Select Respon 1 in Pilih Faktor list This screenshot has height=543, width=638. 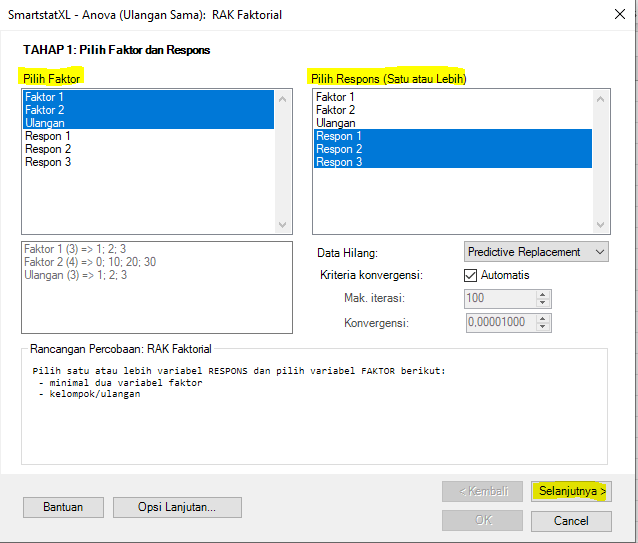coord(47,136)
